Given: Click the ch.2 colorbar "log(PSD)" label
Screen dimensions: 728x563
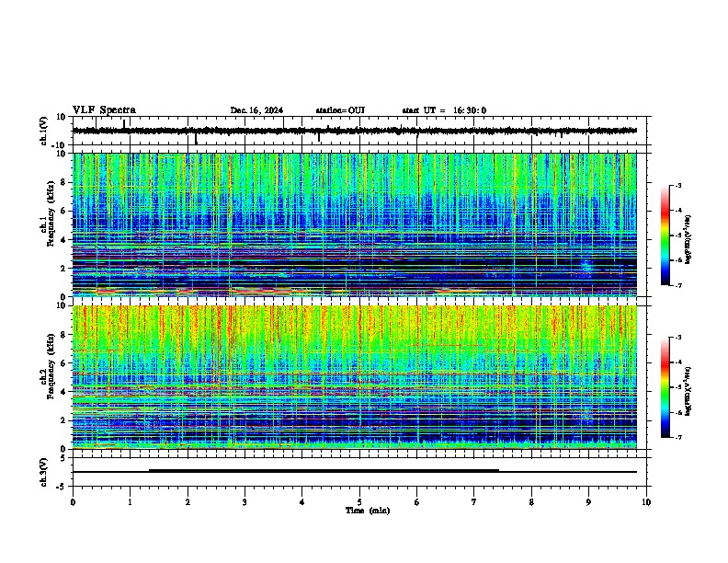Looking at the screenshot, I should (688, 391).
